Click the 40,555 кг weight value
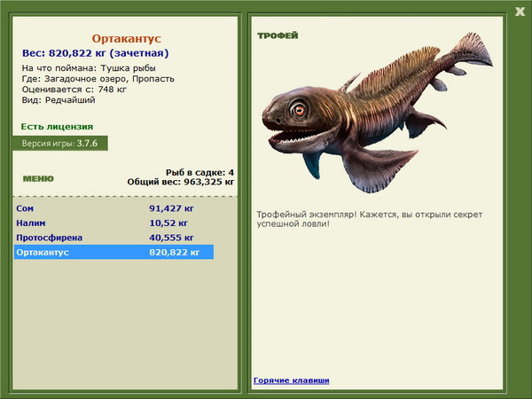This screenshot has width=532, height=399. point(171,238)
